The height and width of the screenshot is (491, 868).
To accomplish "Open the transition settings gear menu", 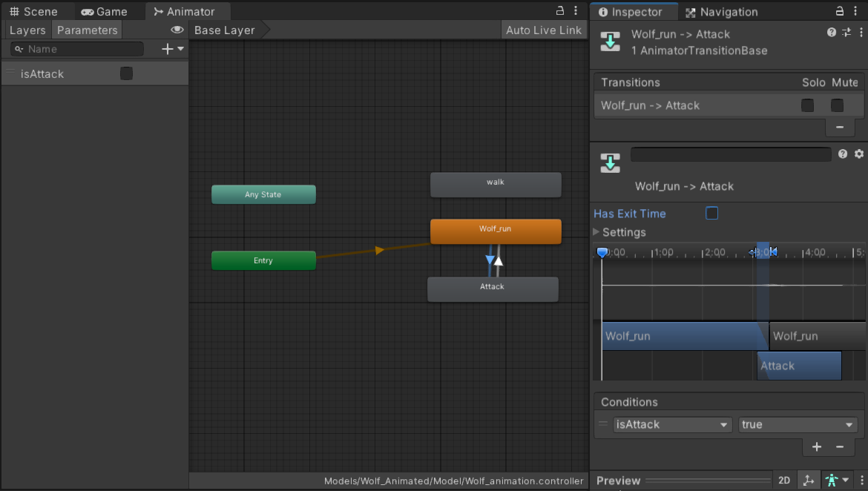I will pos(858,154).
